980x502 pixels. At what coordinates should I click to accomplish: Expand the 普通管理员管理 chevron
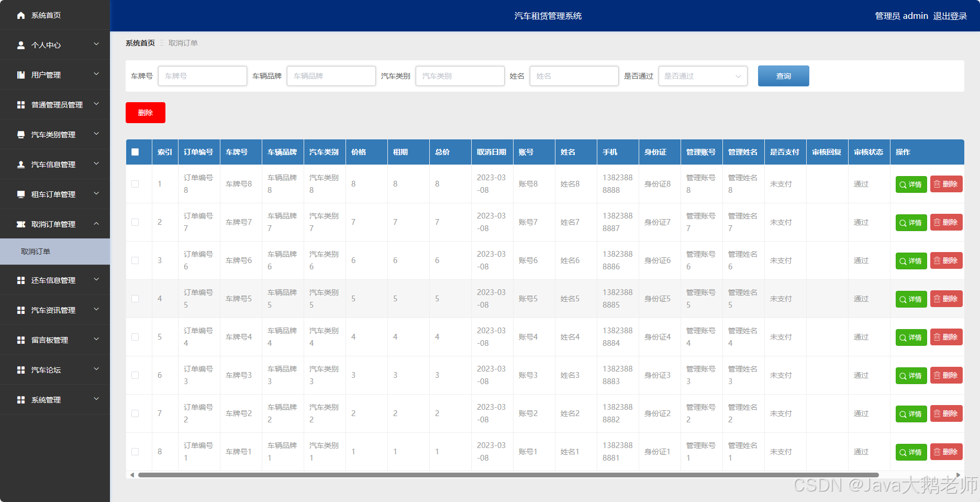point(96,104)
